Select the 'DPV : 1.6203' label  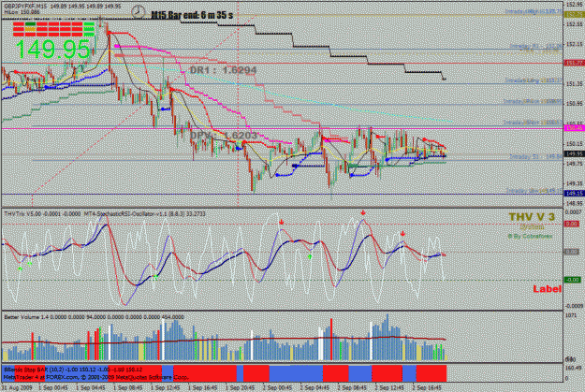click(x=223, y=135)
